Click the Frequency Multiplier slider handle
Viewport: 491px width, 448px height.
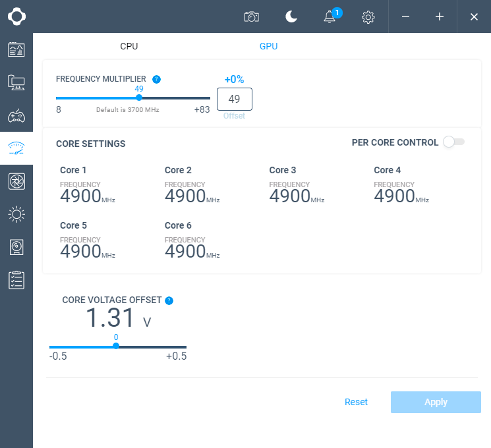pyautogui.click(x=139, y=98)
